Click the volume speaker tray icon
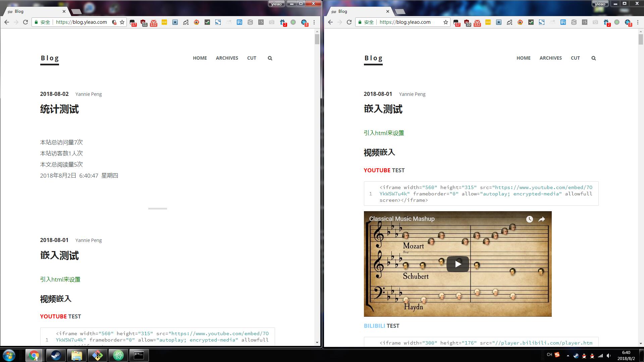644x362 pixels. click(608, 356)
